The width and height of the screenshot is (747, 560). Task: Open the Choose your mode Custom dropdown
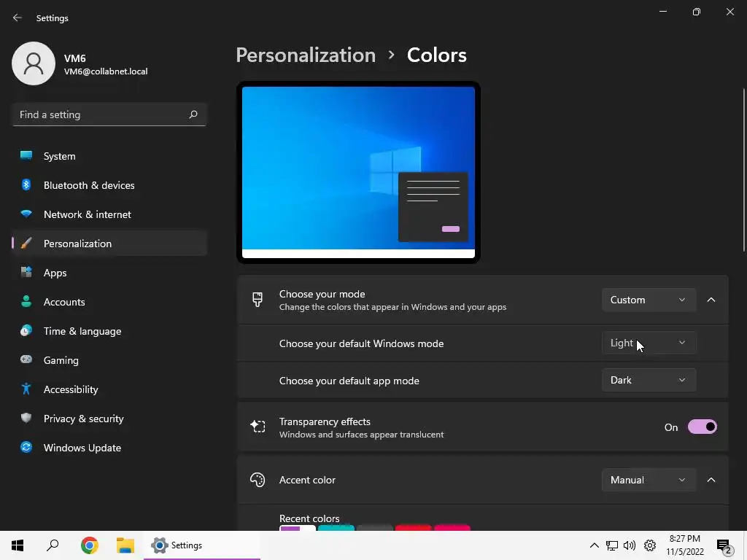point(649,300)
